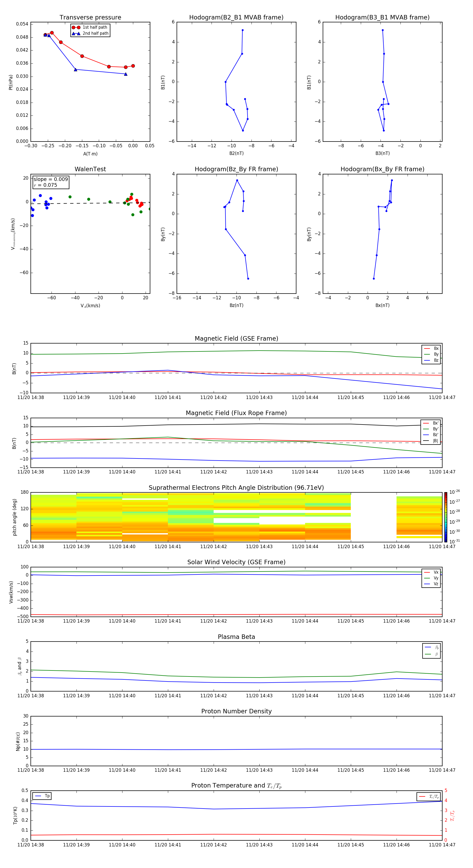Click the Bx' legend entry in Flux Rope panel

431,423
